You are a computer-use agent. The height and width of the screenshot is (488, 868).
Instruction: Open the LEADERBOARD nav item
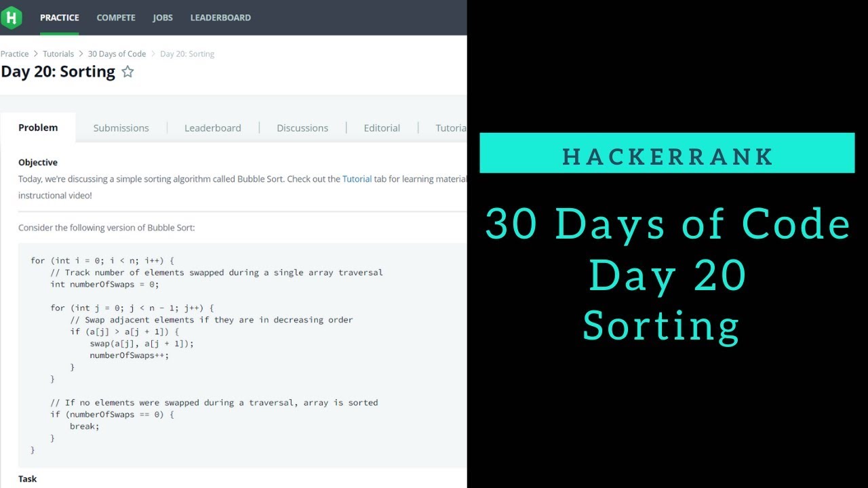tap(220, 18)
